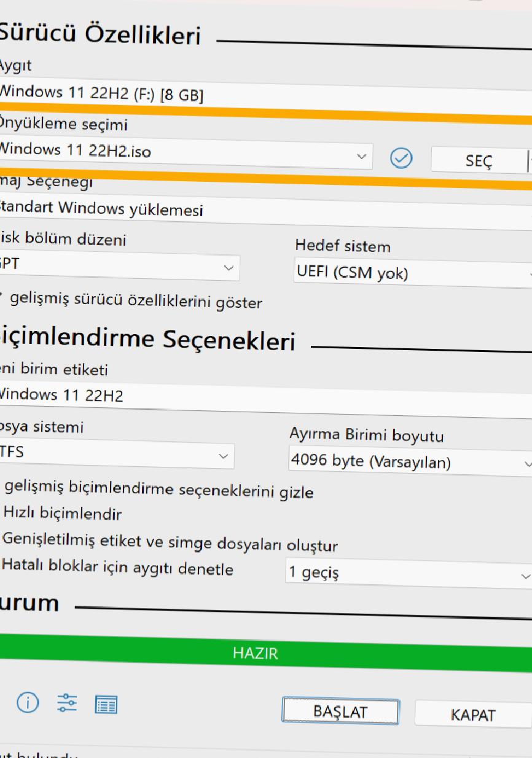The width and height of the screenshot is (532, 758).
Task: Click the green HAZIR progress bar
Action: point(265,654)
